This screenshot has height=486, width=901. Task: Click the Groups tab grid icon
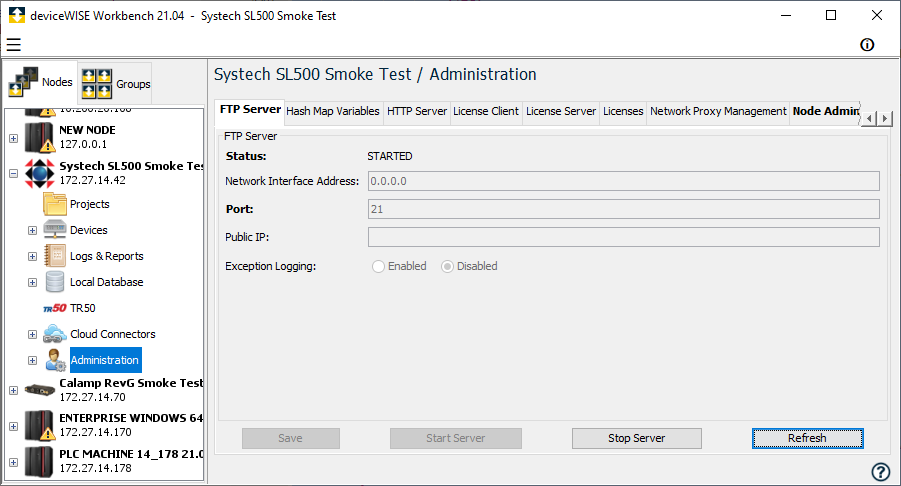pyautogui.click(x=97, y=84)
